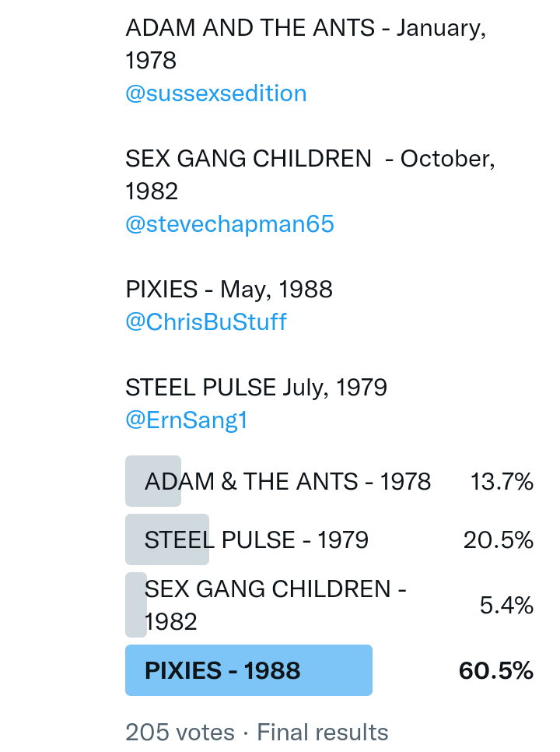
Task: Select the SEX GANG CHILDREN - 1982 poll option
Action: (x=275, y=605)
